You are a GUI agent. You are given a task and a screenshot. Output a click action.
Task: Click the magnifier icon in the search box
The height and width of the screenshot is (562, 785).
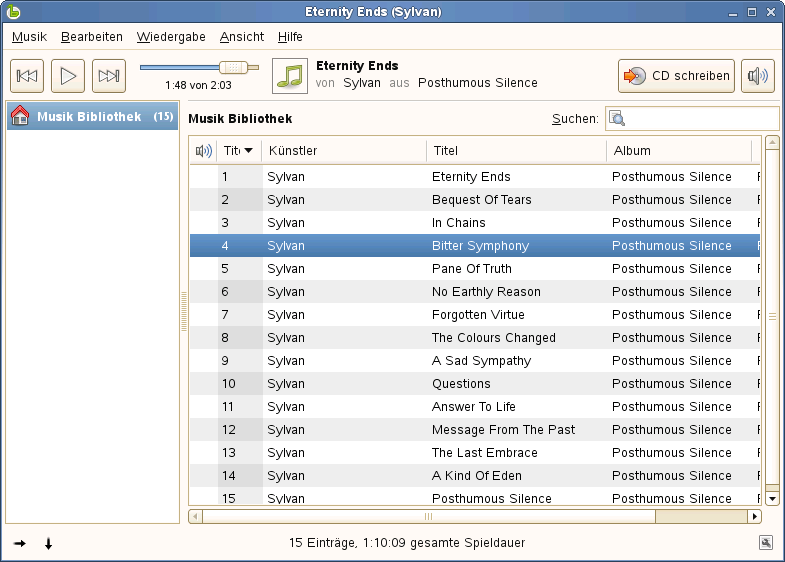(x=617, y=119)
